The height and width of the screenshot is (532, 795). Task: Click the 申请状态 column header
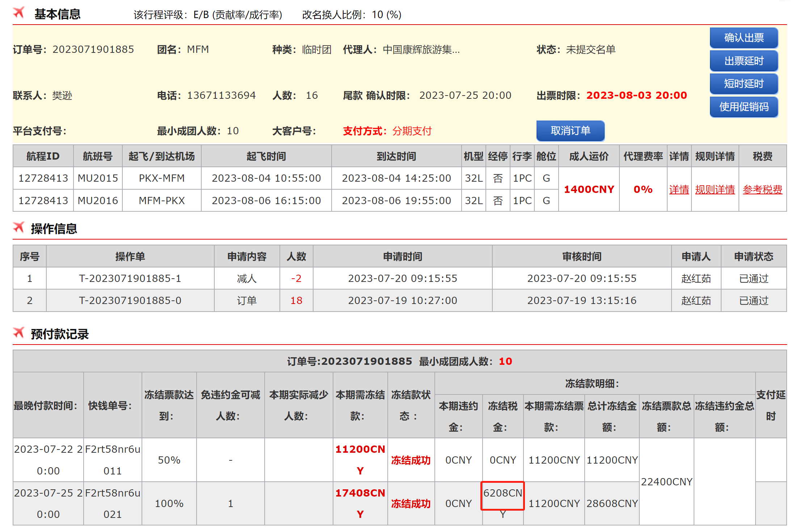[x=753, y=257]
